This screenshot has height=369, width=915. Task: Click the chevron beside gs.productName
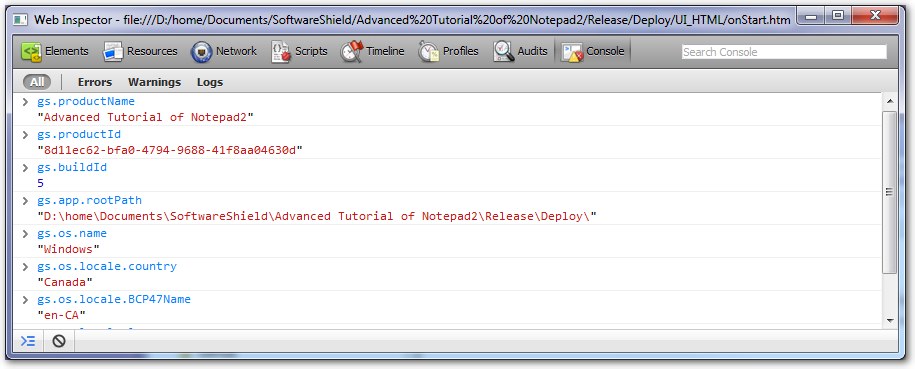[x=26, y=102]
